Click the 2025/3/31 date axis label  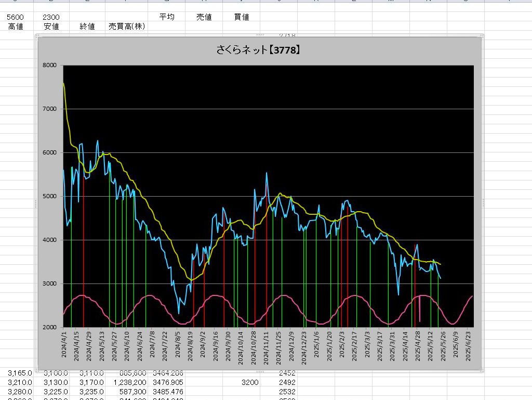[x=392, y=346]
